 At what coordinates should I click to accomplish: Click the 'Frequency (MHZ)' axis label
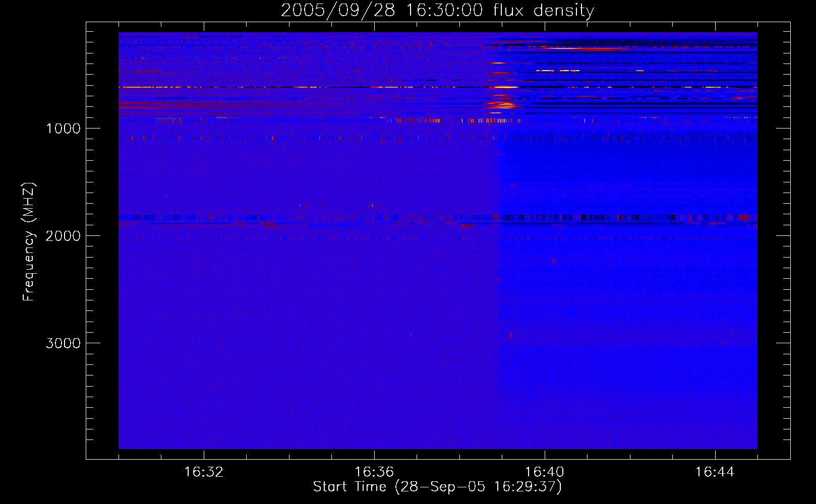pyautogui.click(x=29, y=242)
